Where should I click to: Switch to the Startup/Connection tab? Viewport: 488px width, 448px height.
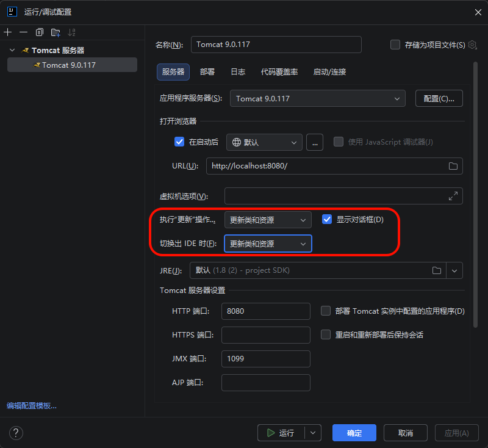pos(329,72)
